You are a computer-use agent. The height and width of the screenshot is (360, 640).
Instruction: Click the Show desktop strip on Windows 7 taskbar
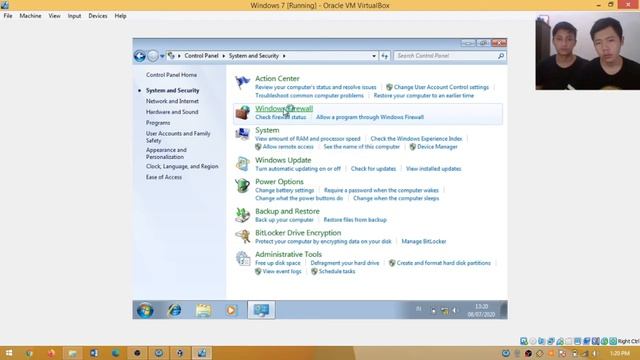[x=504, y=310]
